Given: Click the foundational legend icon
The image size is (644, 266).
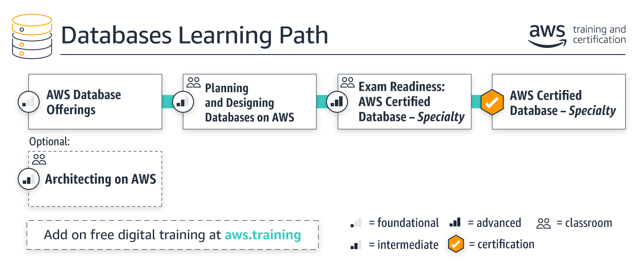Looking at the screenshot, I should [356, 223].
